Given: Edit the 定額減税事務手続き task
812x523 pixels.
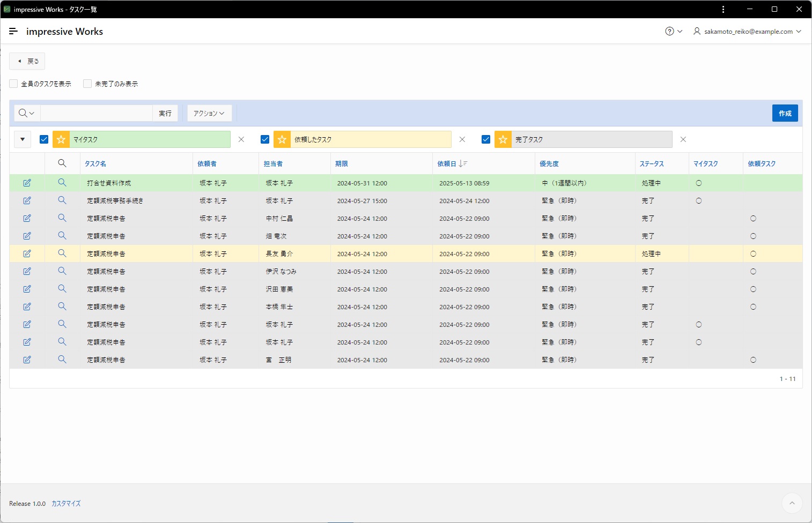Looking at the screenshot, I should 27,200.
